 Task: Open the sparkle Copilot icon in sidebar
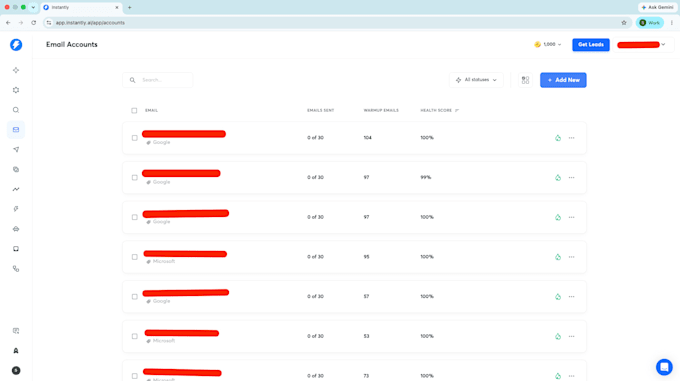coord(16,70)
